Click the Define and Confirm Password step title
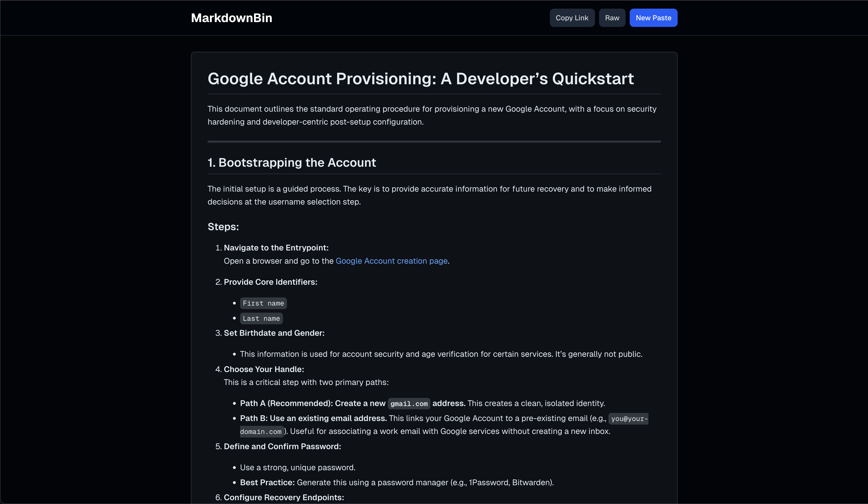This screenshot has height=504, width=868. [282, 446]
